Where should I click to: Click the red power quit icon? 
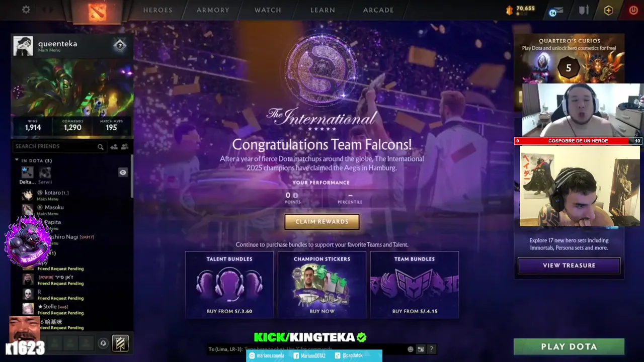point(633,10)
